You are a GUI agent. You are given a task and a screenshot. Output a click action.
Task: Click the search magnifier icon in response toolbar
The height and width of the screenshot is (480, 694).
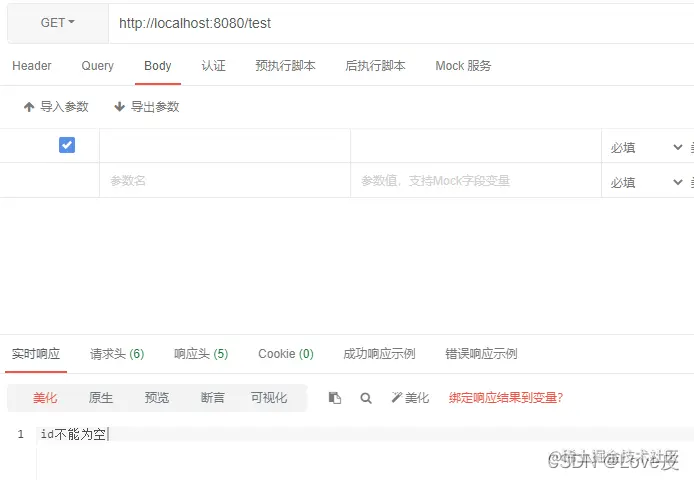366,398
